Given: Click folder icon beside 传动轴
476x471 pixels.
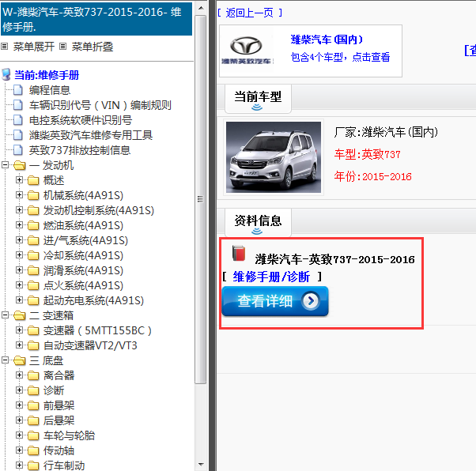Looking at the screenshot, I should click(x=33, y=450).
